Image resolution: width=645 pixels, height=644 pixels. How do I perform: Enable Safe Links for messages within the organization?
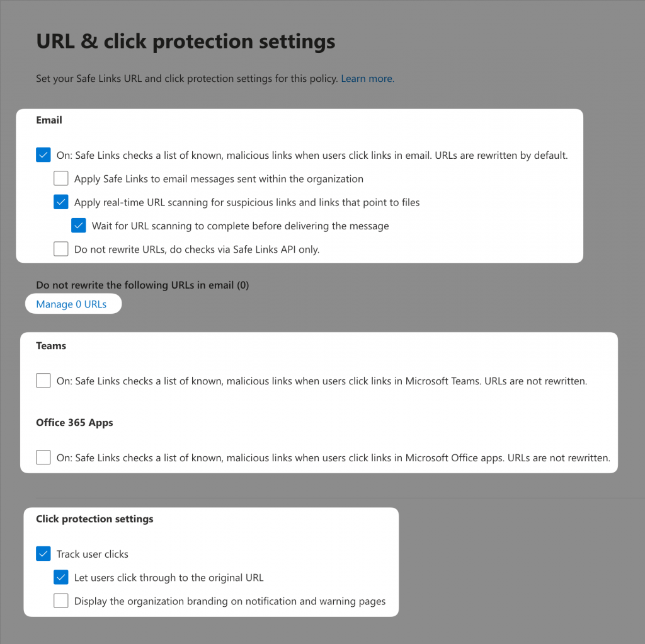tap(60, 178)
